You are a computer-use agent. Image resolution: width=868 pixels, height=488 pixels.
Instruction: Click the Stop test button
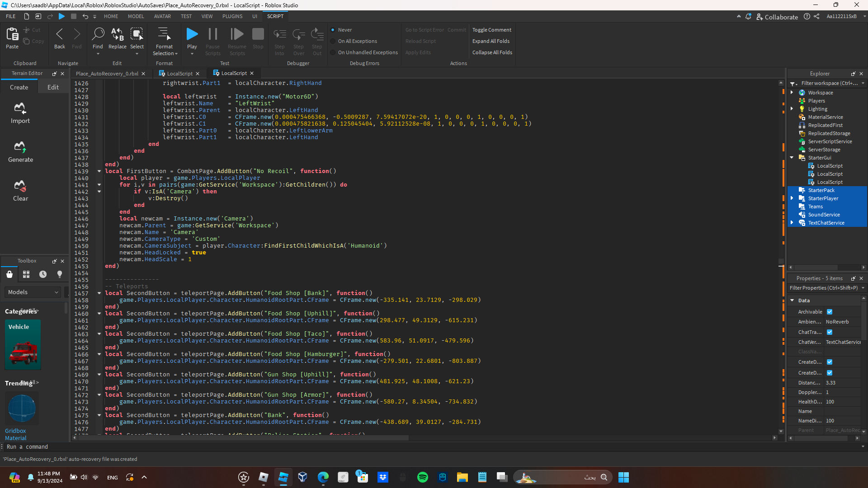click(x=258, y=34)
